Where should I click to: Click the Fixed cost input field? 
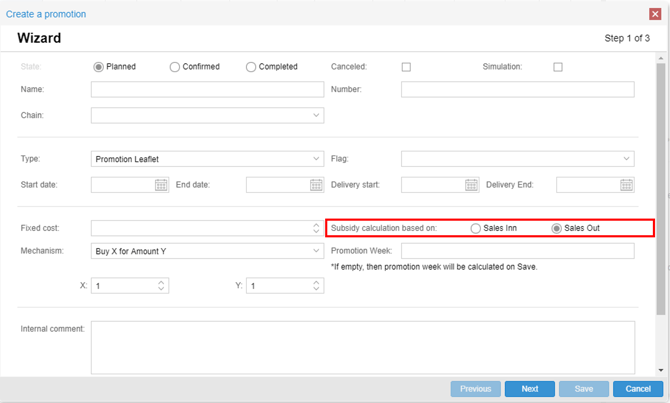(202, 228)
